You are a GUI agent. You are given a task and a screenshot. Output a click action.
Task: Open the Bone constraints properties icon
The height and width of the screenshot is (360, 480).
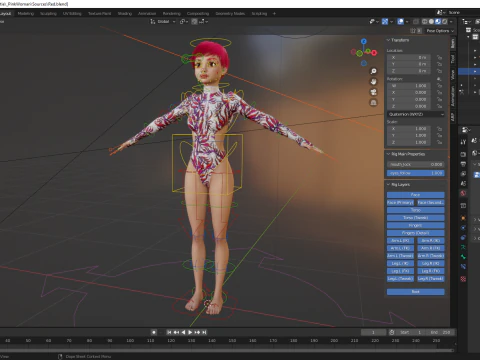point(463,266)
